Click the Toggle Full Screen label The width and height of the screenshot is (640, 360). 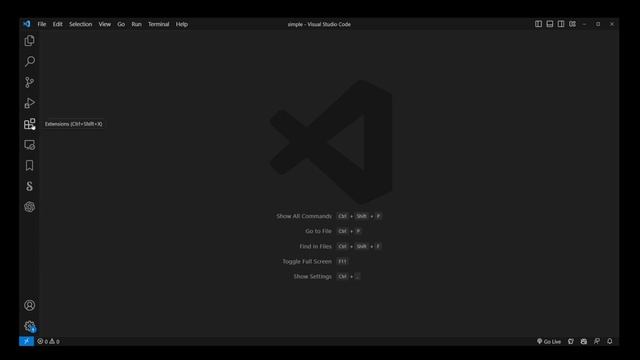coord(307,261)
